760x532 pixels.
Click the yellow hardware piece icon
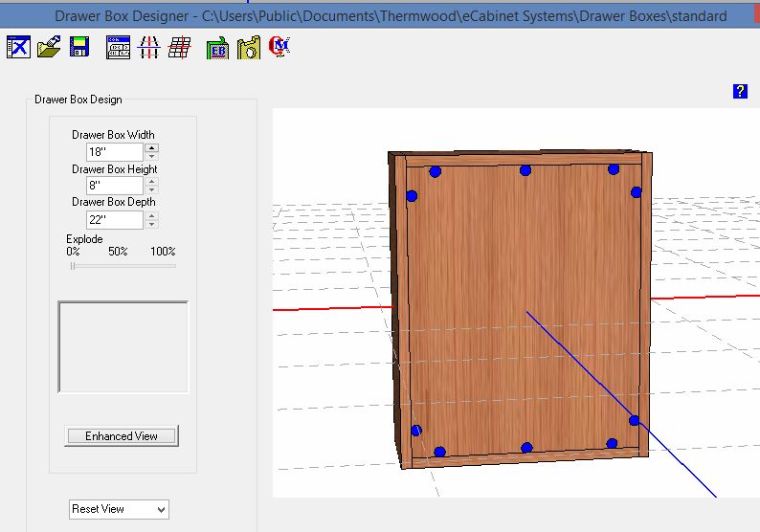pyautogui.click(x=249, y=48)
